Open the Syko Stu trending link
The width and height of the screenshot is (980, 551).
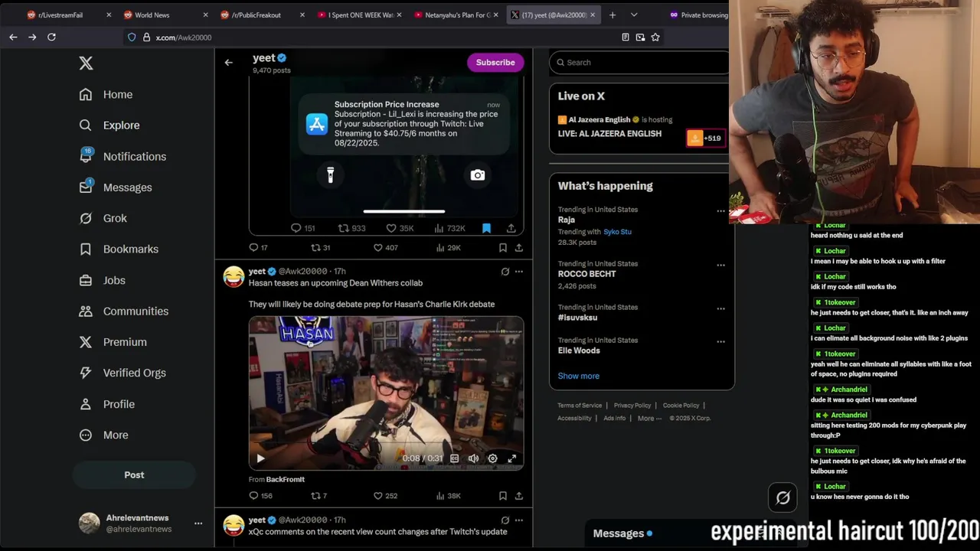(617, 232)
